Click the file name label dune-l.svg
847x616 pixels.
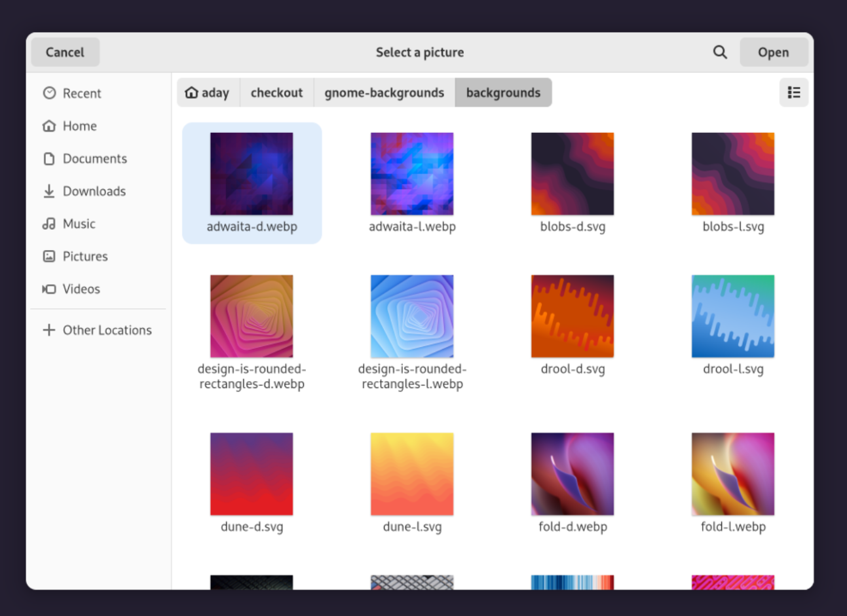[412, 526]
